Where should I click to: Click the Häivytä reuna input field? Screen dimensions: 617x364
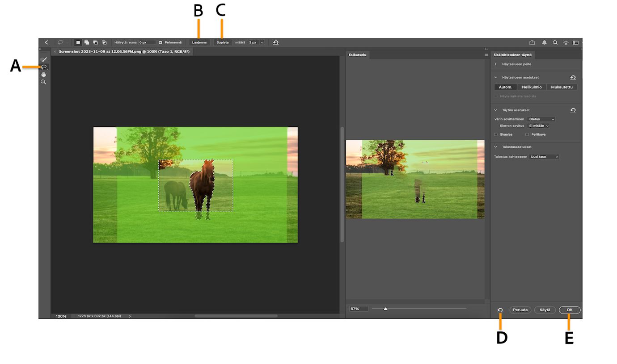[x=147, y=42]
